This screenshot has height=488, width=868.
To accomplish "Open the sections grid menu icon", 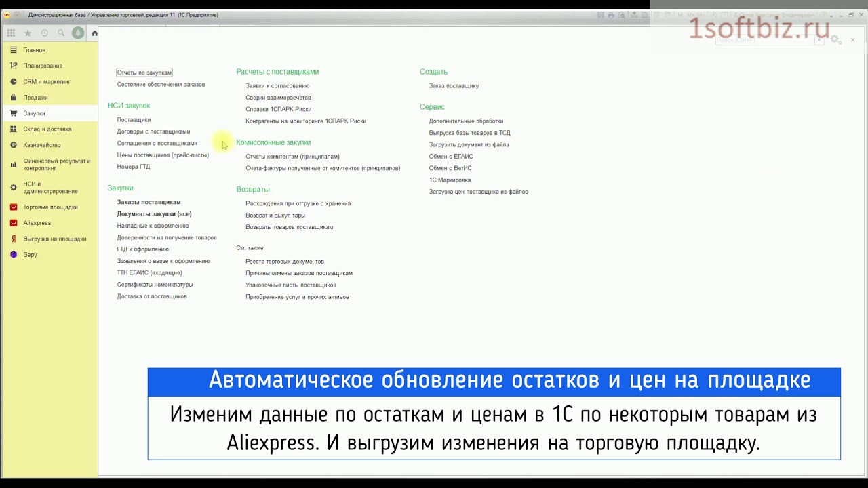I will [x=11, y=33].
